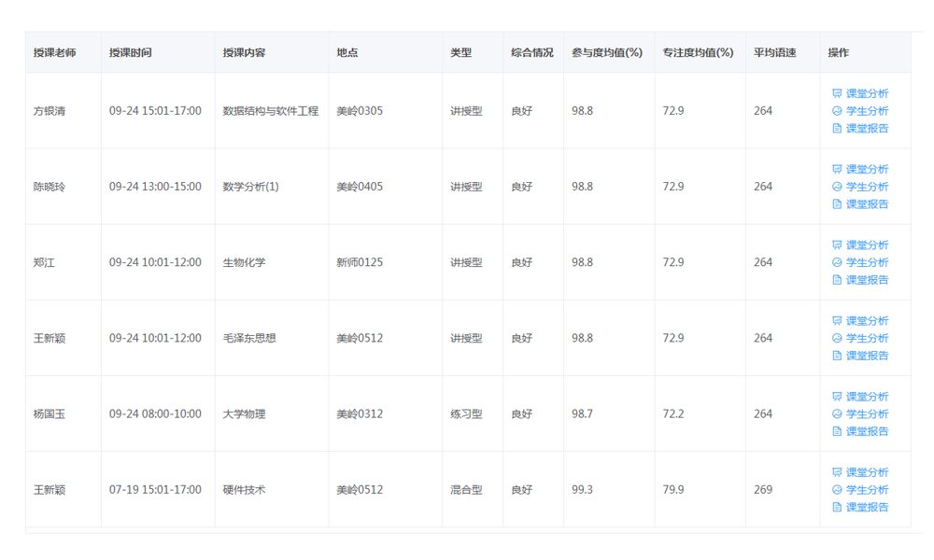Click the student analysis icon for 大学物理 class

(836, 413)
